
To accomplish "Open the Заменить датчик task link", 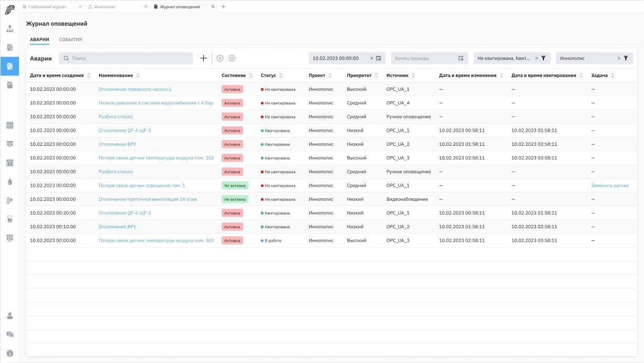I will click(x=610, y=186).
